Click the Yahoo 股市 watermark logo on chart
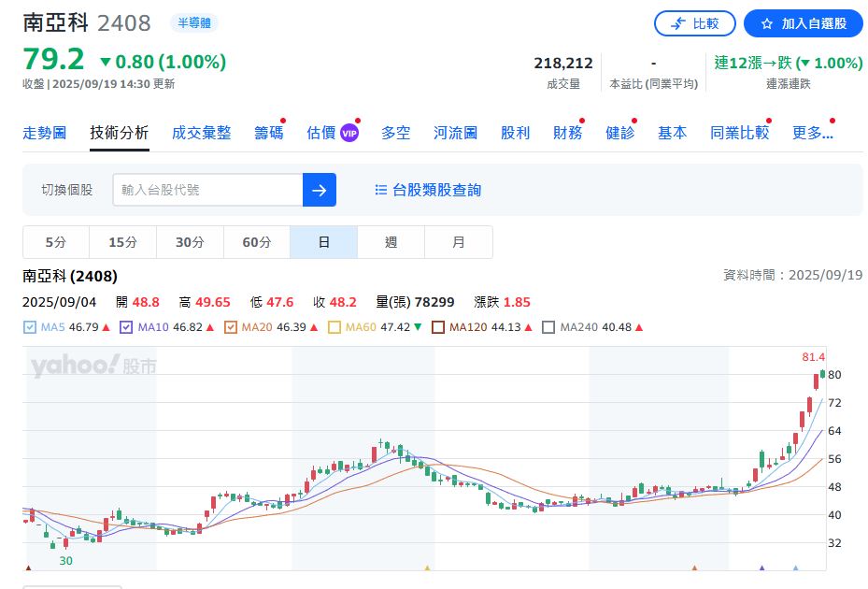 pyautogui.click(x=92, y=366)
